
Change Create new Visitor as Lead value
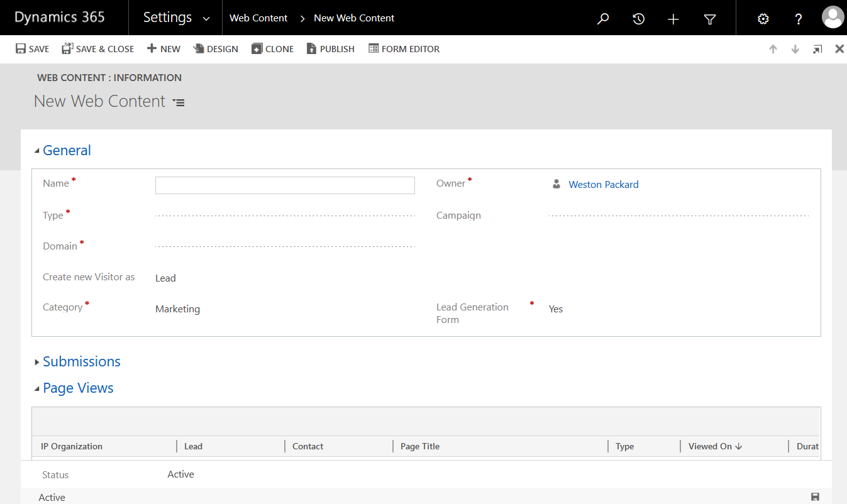click(165, 278)
